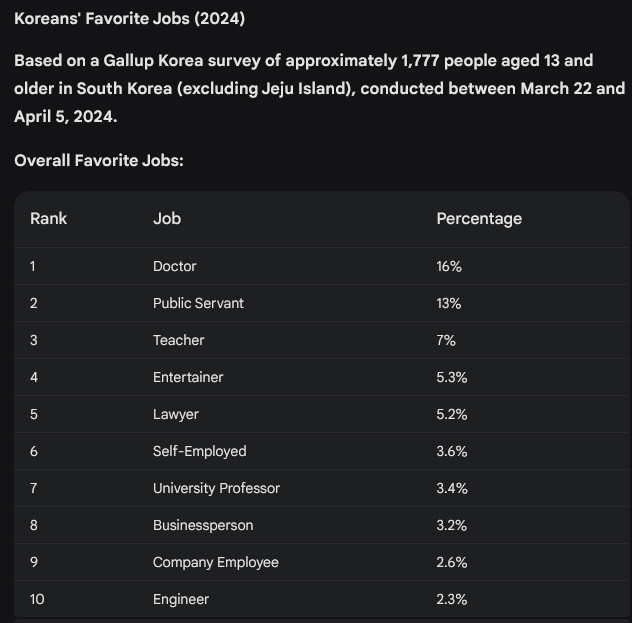
Task: Select the Public Servant cell
Action: 198,303
